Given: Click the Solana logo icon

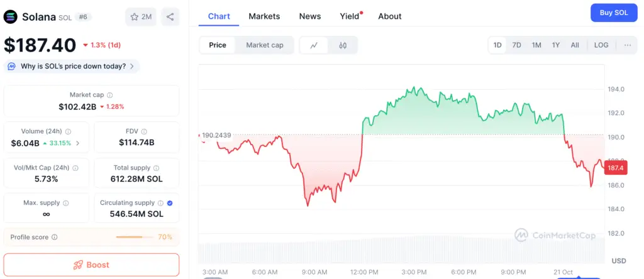Looking at the screenshot, I should click(11, 17).
